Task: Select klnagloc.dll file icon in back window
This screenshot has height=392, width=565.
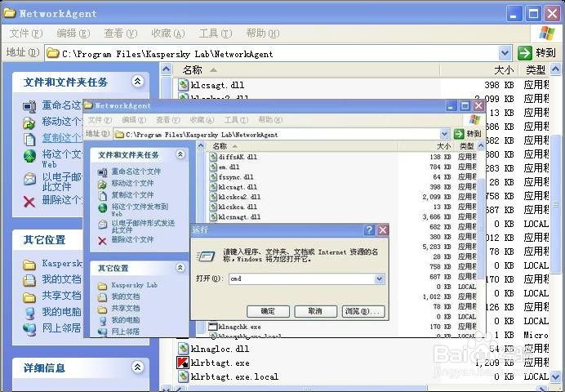Action: coord(184,349)
